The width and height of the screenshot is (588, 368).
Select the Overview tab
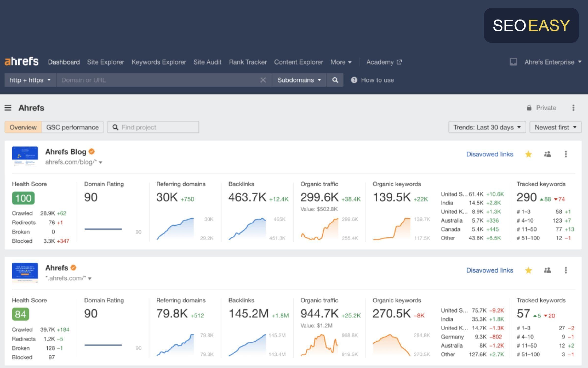pos(23,127)
